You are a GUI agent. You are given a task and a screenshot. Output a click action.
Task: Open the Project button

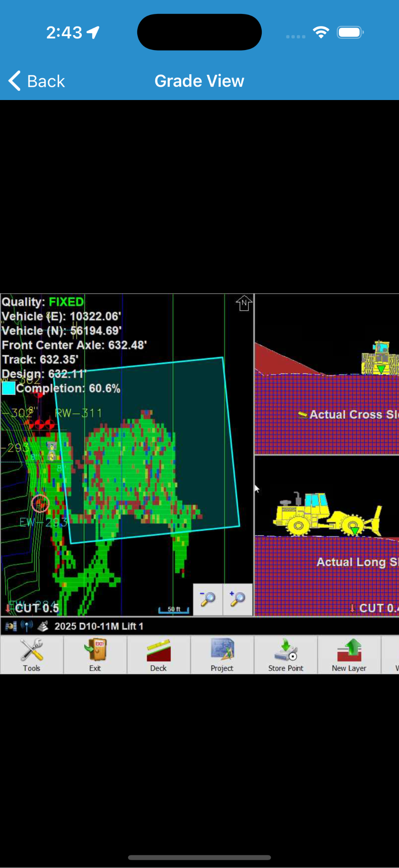point(222,655)
